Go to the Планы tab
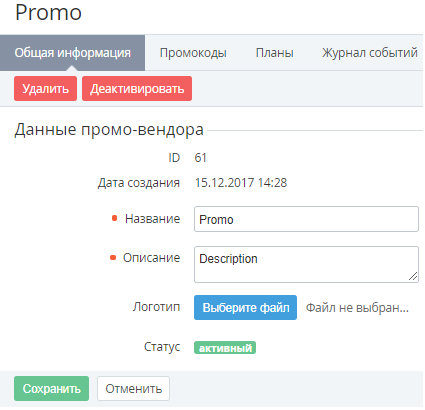The image size is (425, 410). click(x=274, y=53)
